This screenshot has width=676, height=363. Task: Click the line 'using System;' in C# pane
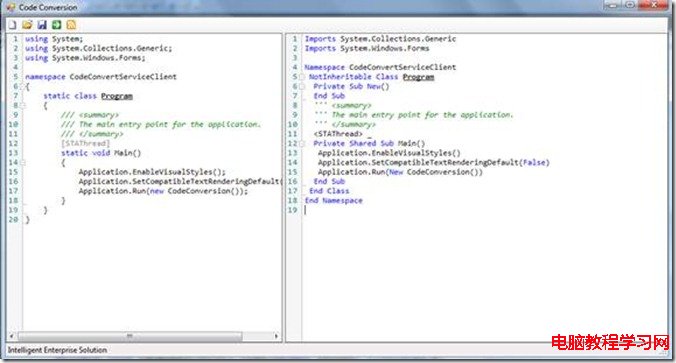point(54,39)
